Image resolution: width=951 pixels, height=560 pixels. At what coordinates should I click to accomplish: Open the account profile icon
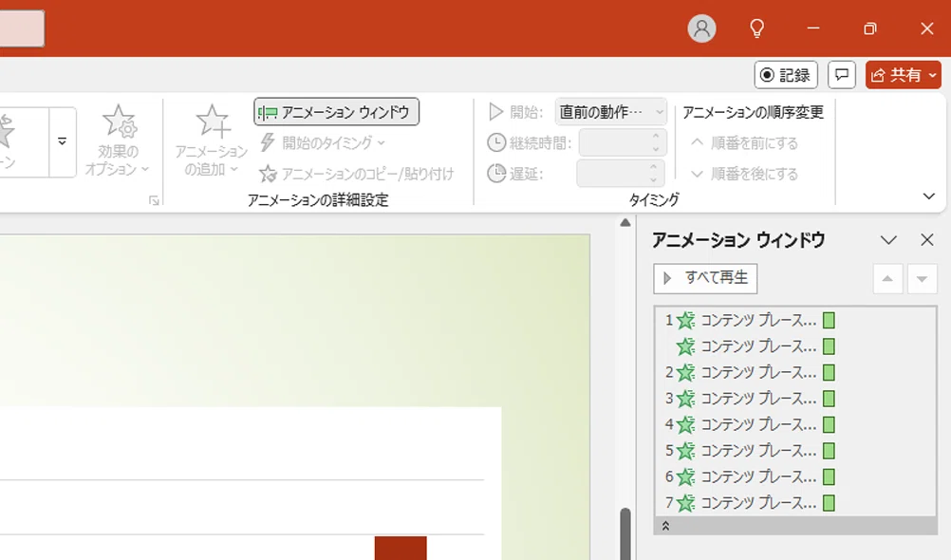click(x=701, y=28)
